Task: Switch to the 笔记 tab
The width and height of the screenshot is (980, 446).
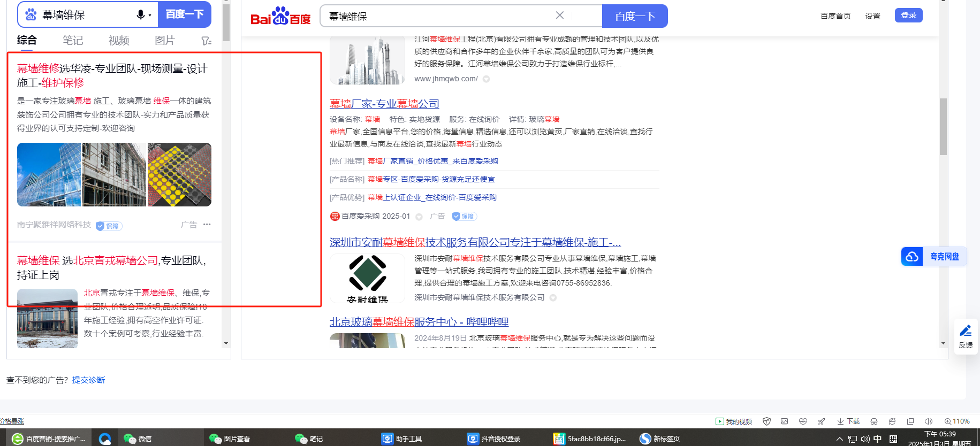Action: pyautogui.click(x=73, y=40)
